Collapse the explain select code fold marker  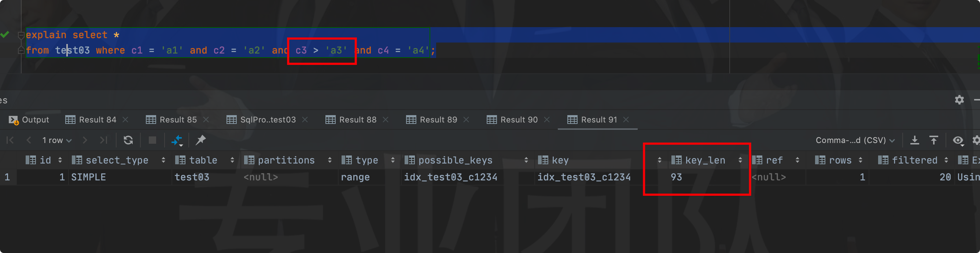tap(21, 35)
